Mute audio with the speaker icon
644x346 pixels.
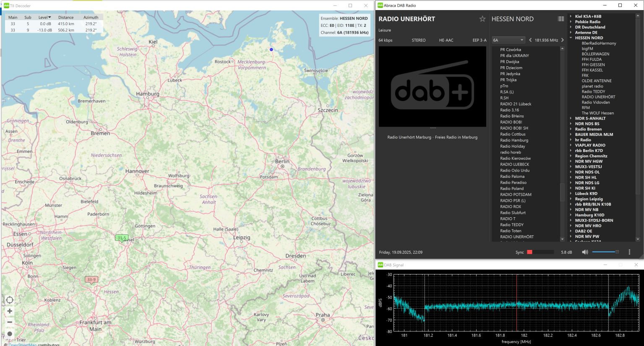585,252
